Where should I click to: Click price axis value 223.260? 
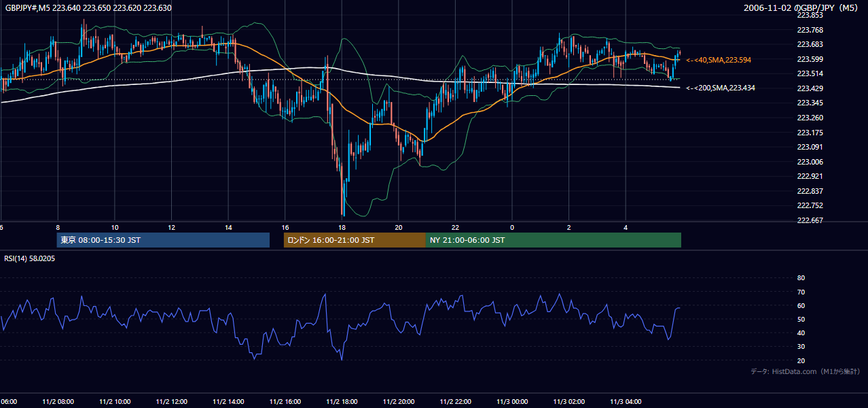810,118
